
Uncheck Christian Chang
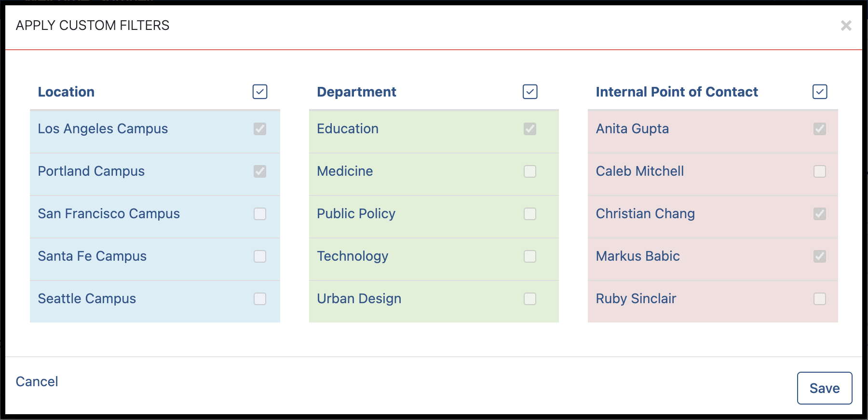tap(820, 214)
